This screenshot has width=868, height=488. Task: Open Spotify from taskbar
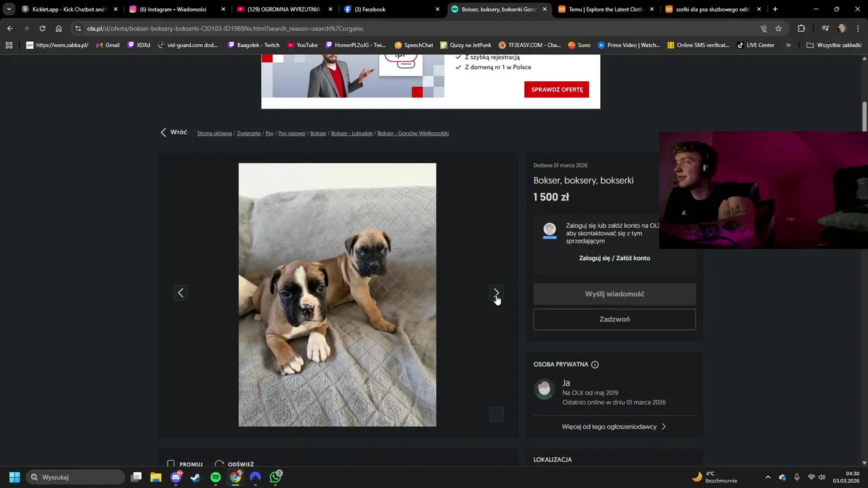[216, 477]
